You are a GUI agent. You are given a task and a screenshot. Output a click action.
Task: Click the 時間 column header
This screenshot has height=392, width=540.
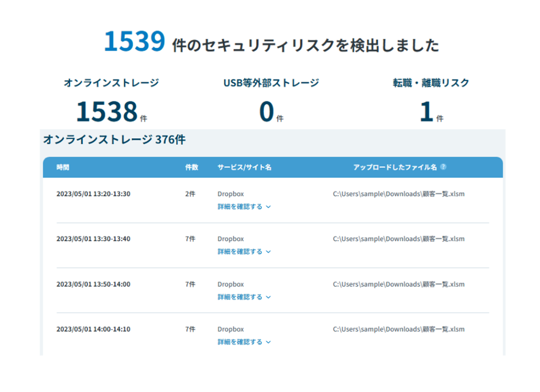(x=63, y=167)
